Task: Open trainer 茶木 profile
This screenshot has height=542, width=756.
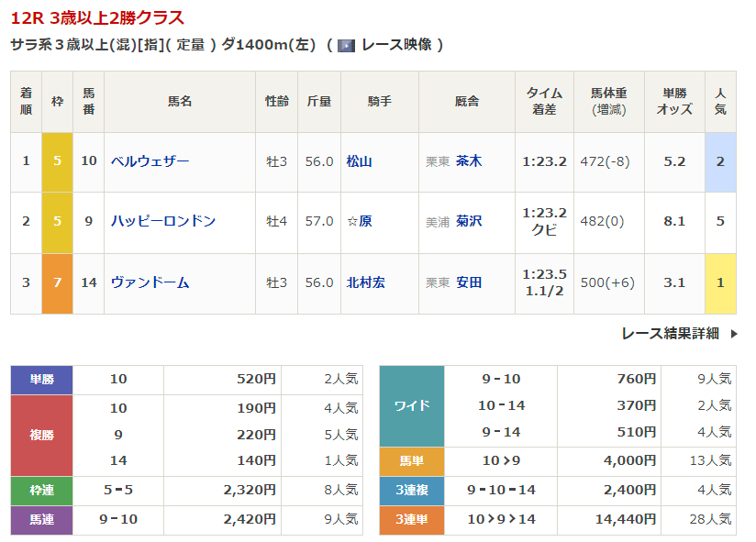Action: tap(469, 161)
